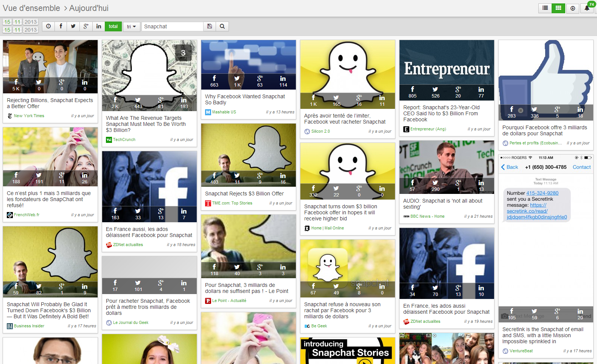
Task: Open article What Are The Revenue Targets Snapchat
Action: coord(146,124)
